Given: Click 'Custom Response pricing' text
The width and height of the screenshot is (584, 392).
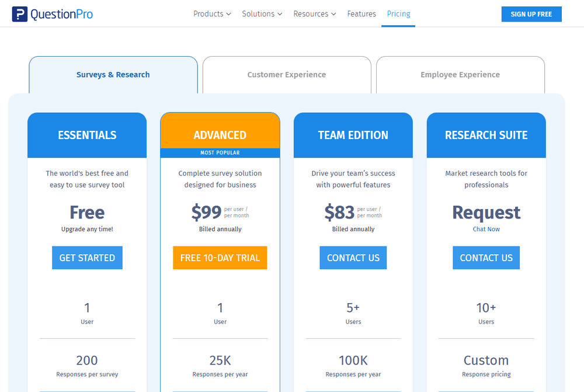Looking at the screenshot, I should click(486, 366).
